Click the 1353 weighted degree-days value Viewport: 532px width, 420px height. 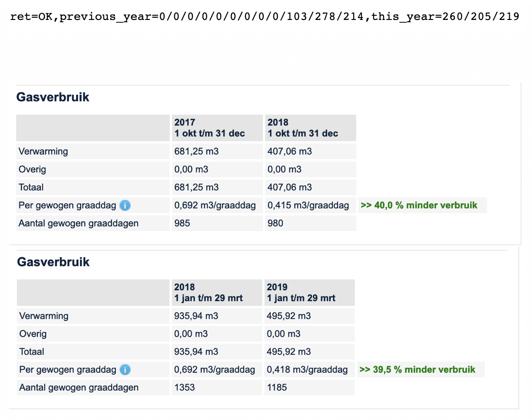(185, 387)
